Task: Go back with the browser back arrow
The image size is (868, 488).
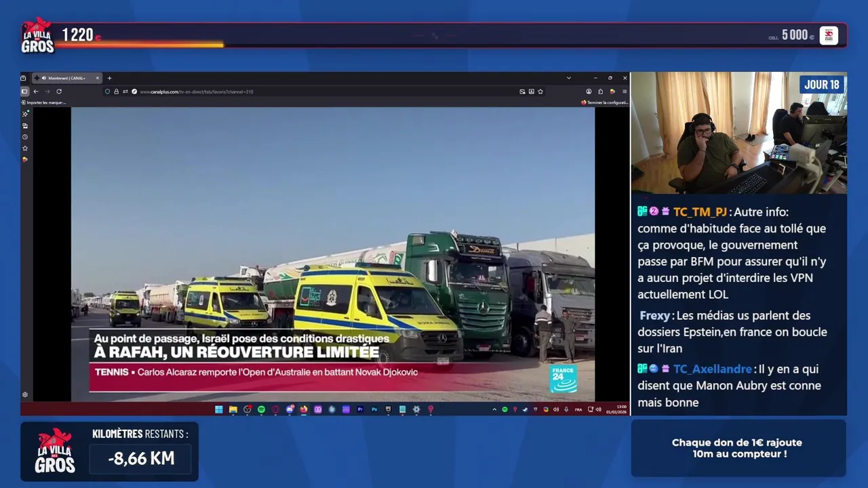Action: (x=36, y=91)
